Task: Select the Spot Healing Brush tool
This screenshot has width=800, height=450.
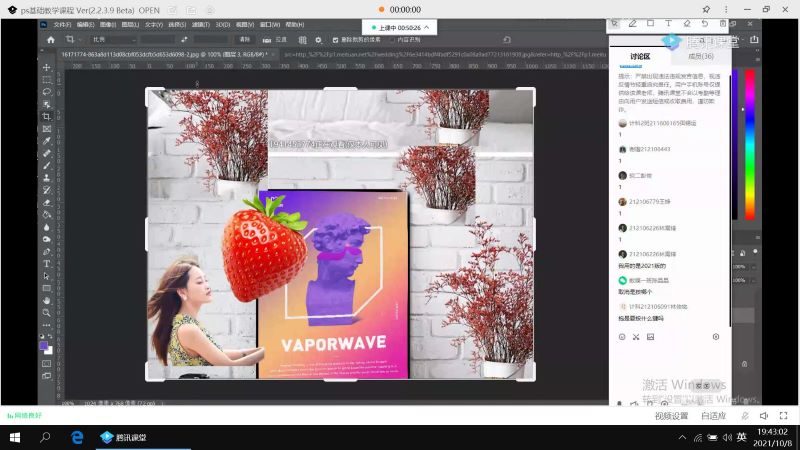Action: click(46, 153)
